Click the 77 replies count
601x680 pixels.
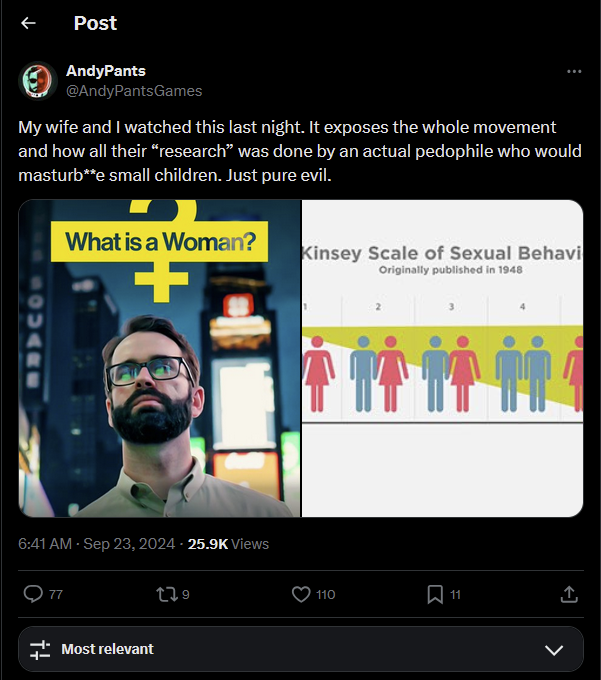[56, 595]
